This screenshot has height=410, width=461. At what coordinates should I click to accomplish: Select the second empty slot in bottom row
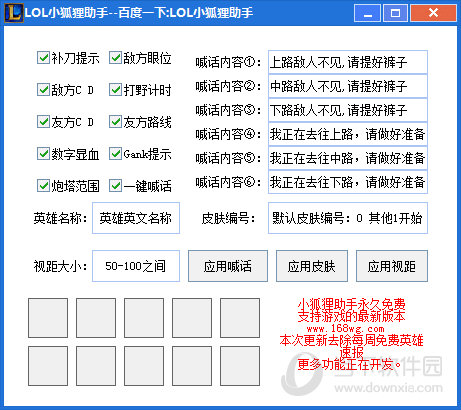click(96, 366)
